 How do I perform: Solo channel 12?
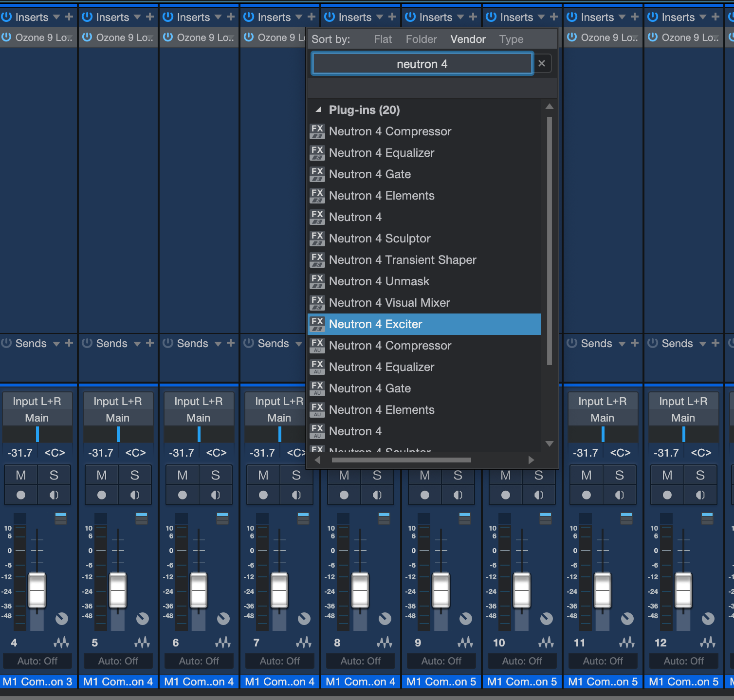[x=700, y=475]
